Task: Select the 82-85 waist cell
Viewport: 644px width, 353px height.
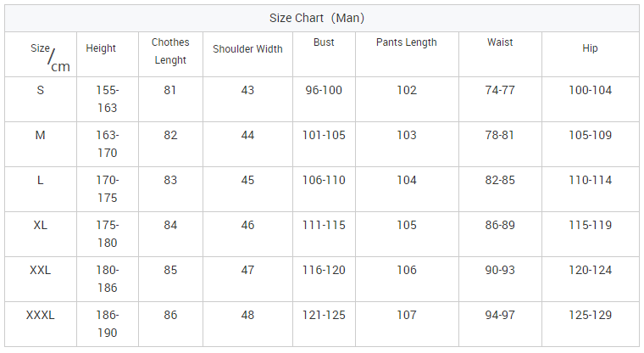Action: click(500, 180)
